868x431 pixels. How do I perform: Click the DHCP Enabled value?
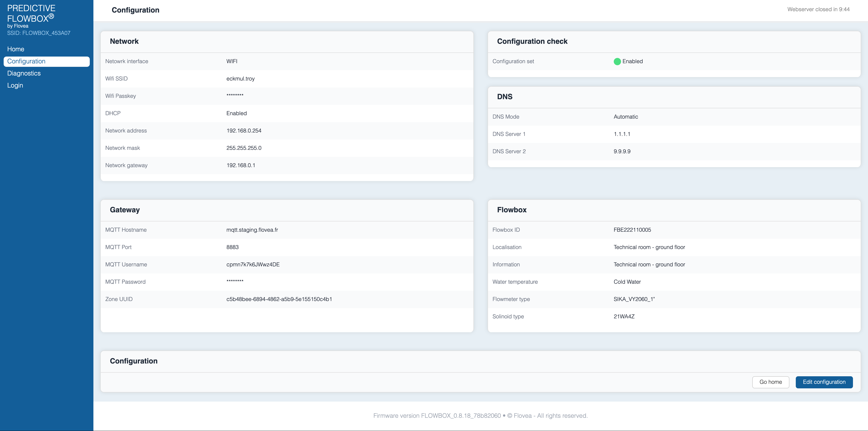coord(236,113)
